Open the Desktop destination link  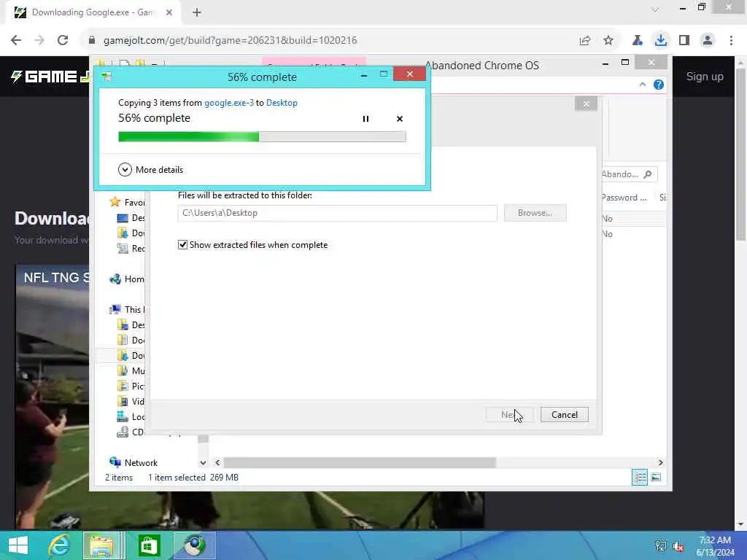coord(282,103)
